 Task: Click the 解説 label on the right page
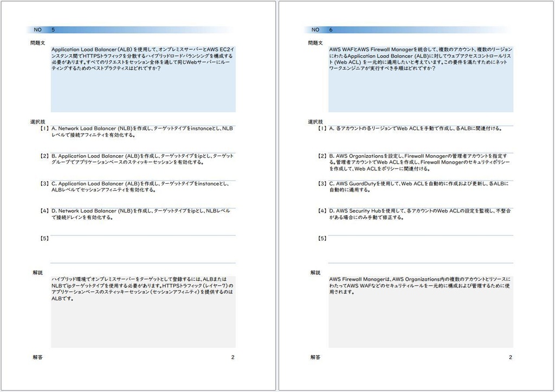pos(315,273)
